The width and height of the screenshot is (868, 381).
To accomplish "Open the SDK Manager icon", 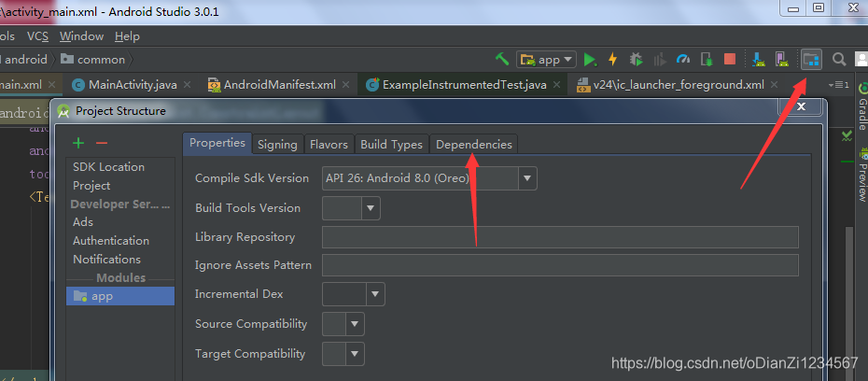I will pos(759,59).
